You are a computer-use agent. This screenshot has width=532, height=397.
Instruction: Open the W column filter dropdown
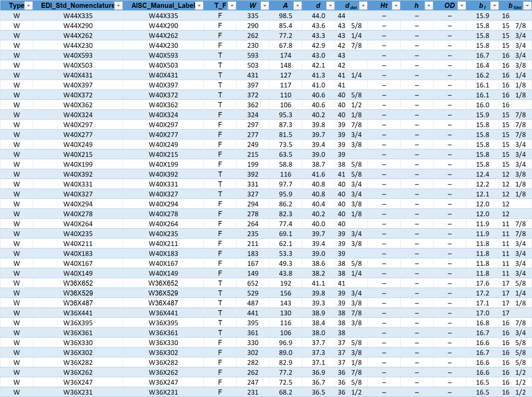pyautogui.click(x=264, y=6)
